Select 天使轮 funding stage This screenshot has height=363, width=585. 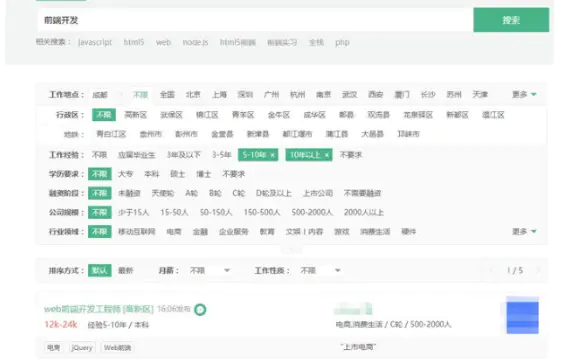point(163,193)
